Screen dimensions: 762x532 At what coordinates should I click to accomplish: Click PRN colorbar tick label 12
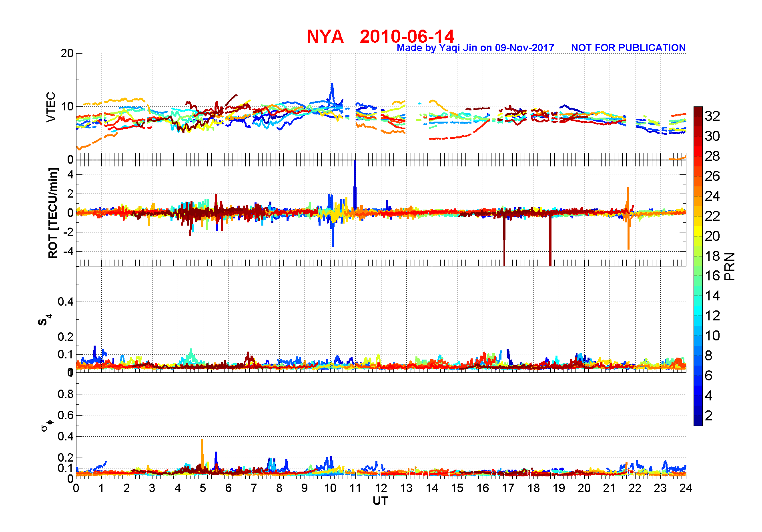(x=712, y=316)
